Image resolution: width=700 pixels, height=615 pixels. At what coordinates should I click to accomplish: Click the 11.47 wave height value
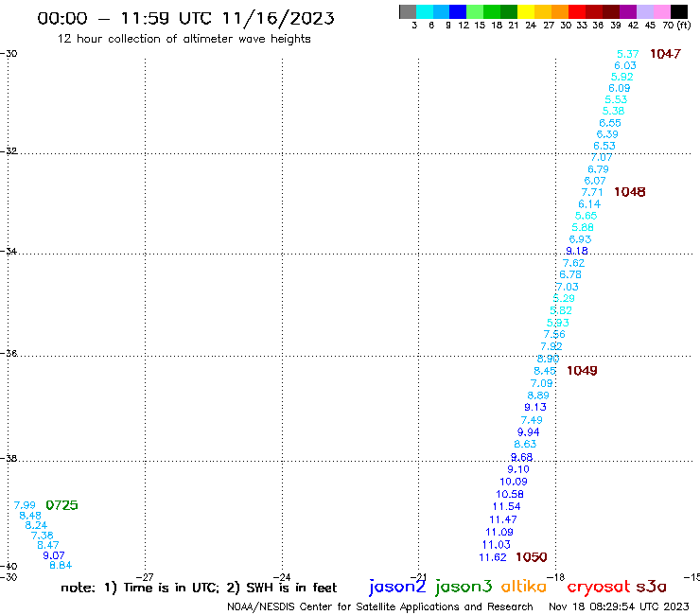(503, 519)
